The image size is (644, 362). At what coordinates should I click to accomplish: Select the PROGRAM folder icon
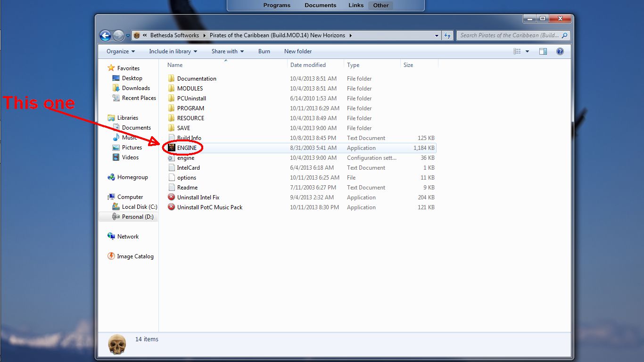(x=172, y=108)
